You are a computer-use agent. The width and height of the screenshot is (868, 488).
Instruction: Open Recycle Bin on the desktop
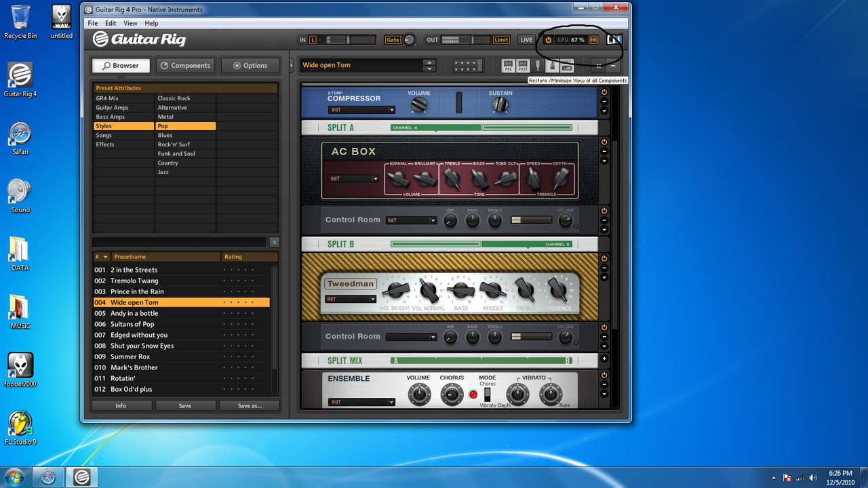point(20,22)
